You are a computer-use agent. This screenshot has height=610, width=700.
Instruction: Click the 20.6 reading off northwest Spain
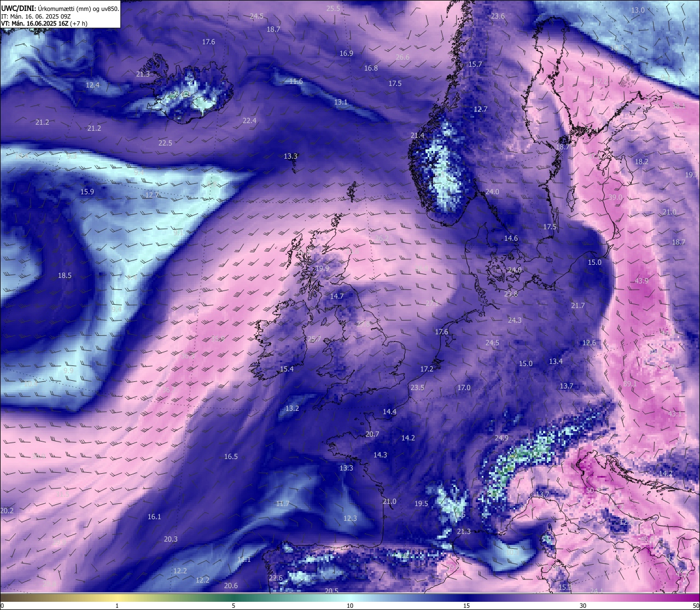pyautogui.click(x=231, y=585)
